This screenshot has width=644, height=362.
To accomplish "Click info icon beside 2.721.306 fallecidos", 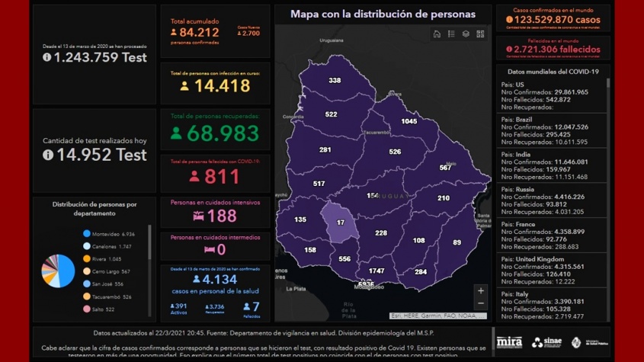I will [509, 50].
